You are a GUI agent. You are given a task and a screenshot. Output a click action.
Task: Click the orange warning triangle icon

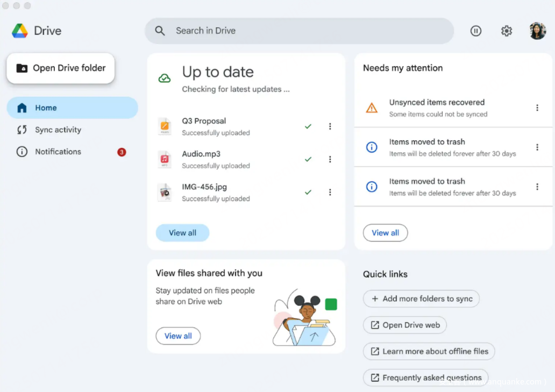pyautogui.click(x=372, y=108)
